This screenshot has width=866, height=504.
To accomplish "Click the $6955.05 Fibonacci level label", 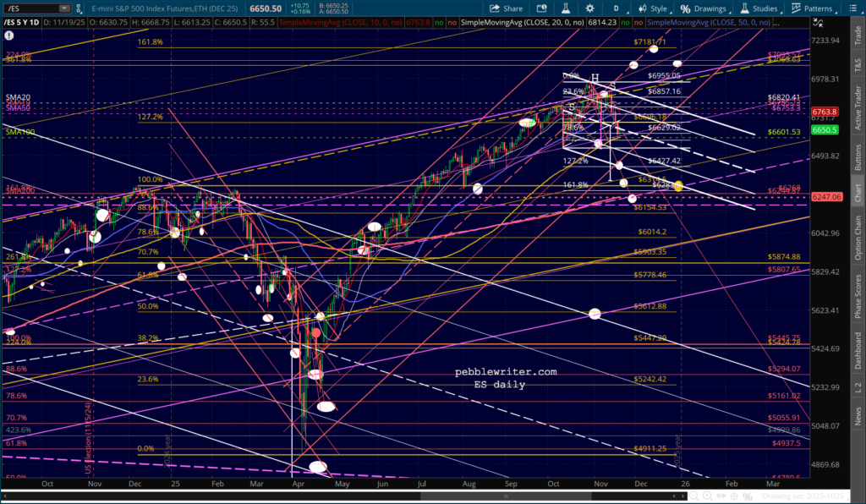I will coord(665,76).
